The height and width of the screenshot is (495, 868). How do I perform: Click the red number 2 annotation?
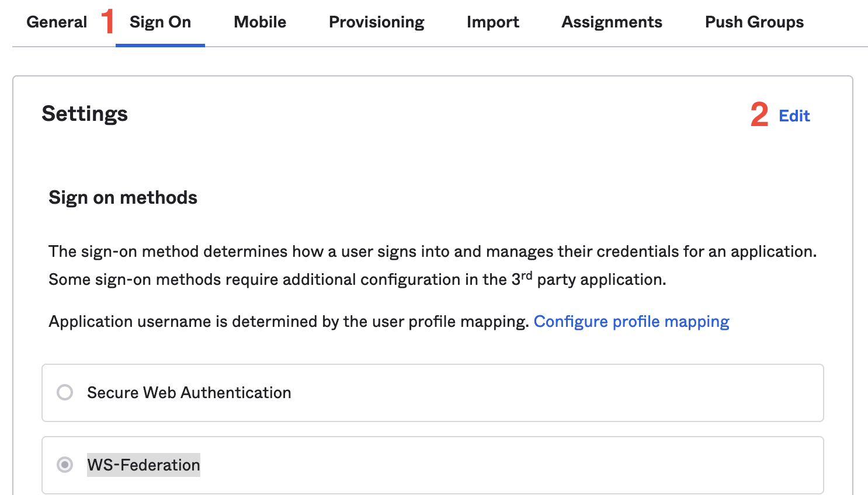click(x=759, y=114)
